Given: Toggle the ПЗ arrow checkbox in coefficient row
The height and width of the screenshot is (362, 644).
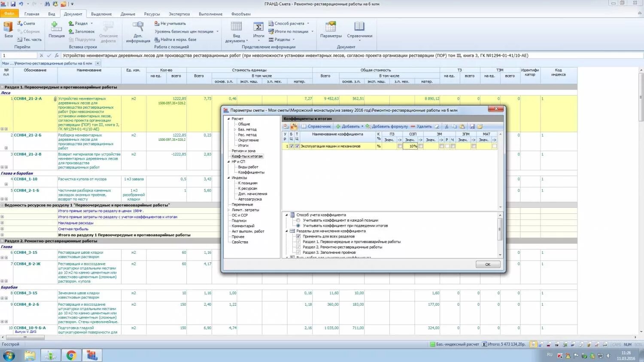Looking at the screenshot, I should tap(400, 146).
